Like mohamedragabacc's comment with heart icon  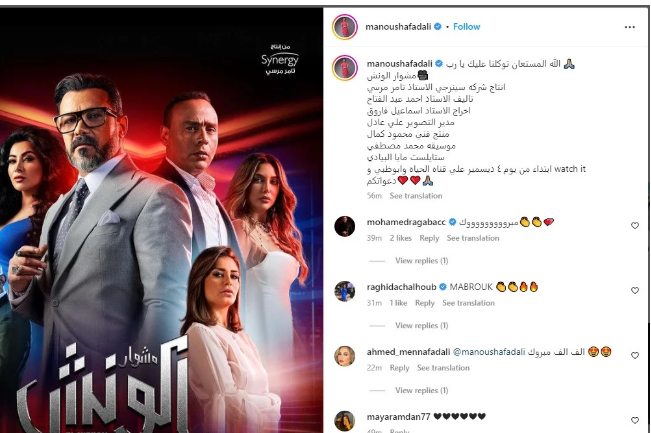tap(634, 225)
